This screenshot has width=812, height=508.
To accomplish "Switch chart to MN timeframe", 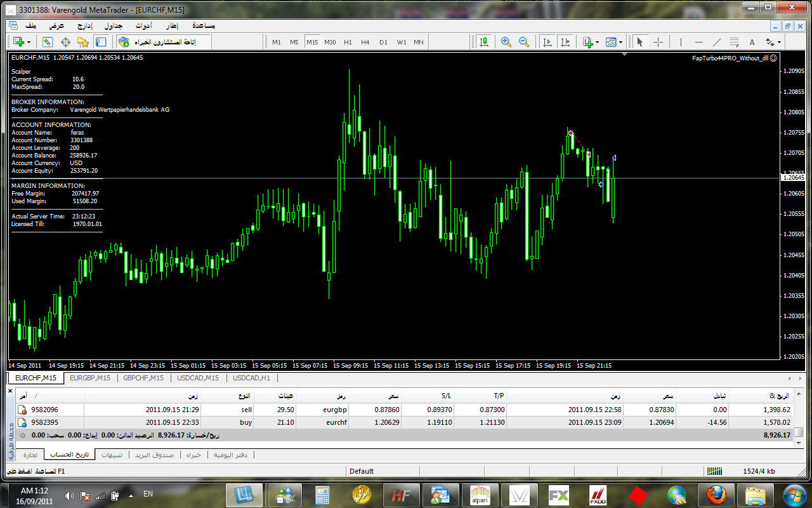I will click(x=419, y=42).
